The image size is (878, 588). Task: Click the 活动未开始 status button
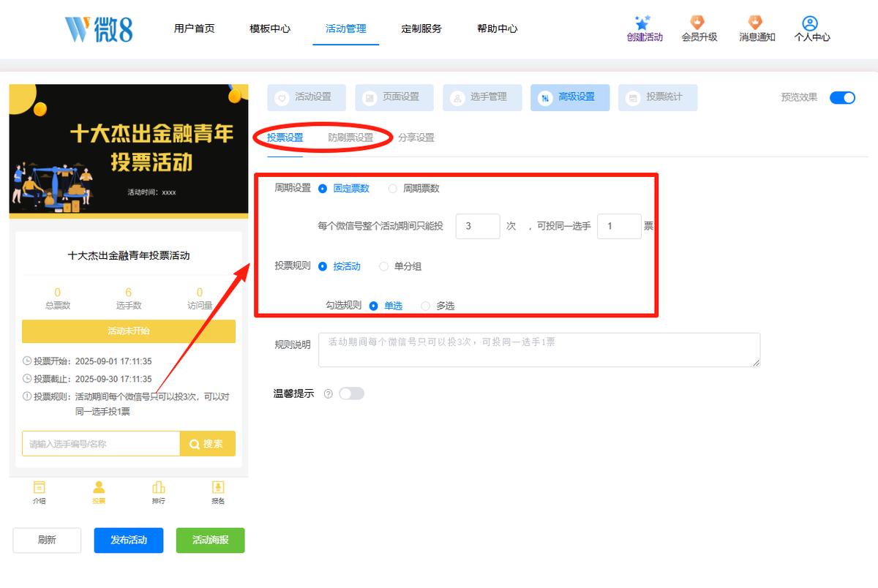pos(129,331)
